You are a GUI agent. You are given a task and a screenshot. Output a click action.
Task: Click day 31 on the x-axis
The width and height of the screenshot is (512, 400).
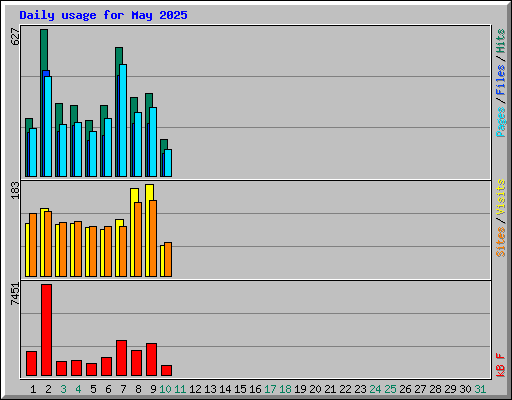(480, 389)
